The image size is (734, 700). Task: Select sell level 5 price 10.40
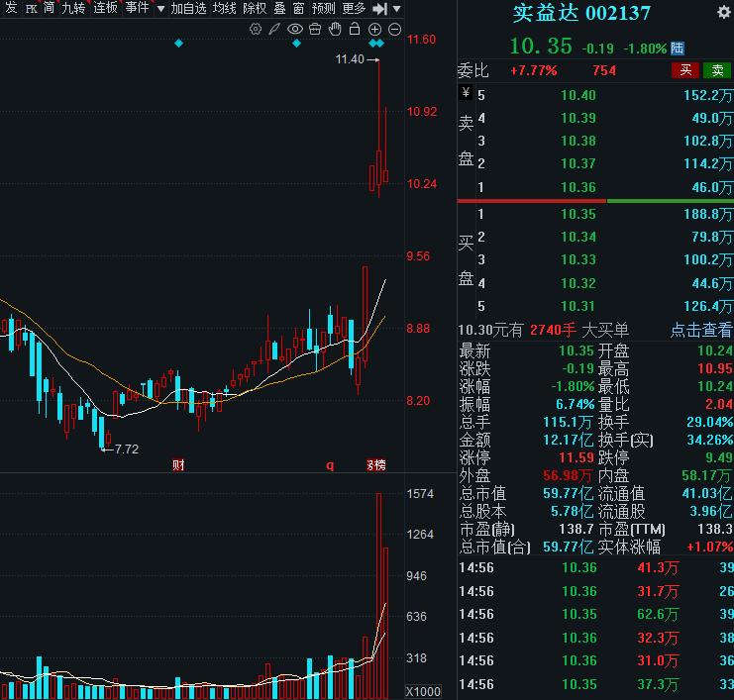point(578,95)
